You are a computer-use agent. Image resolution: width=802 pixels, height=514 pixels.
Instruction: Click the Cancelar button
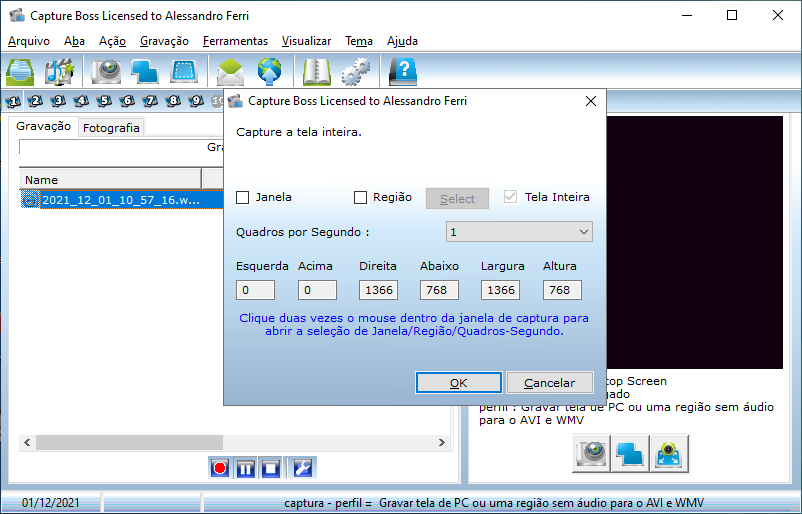(549, 383)
